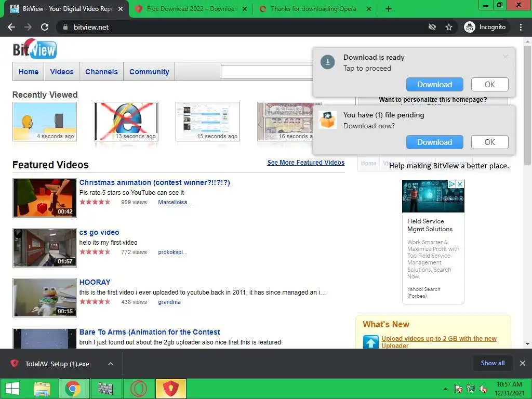Screen dimensions: 532x399
Task: Click the browser forward arrow
Action: (x=28, y=27)
